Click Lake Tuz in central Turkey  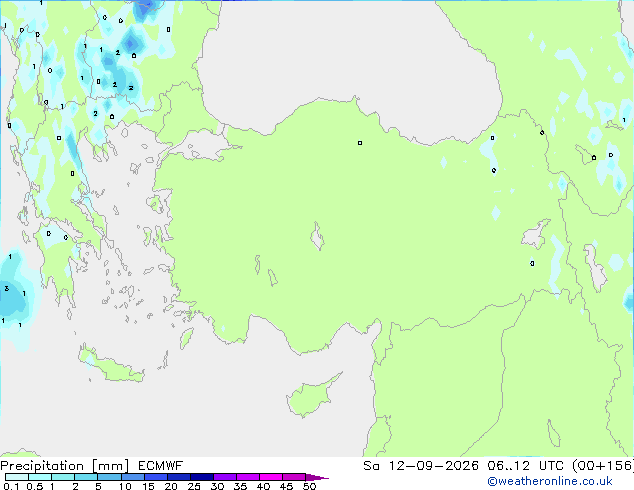[317, 236]
